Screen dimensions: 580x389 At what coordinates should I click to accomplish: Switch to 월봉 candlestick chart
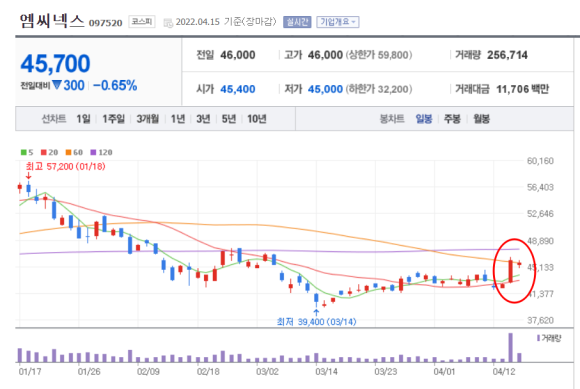point(482,119)
